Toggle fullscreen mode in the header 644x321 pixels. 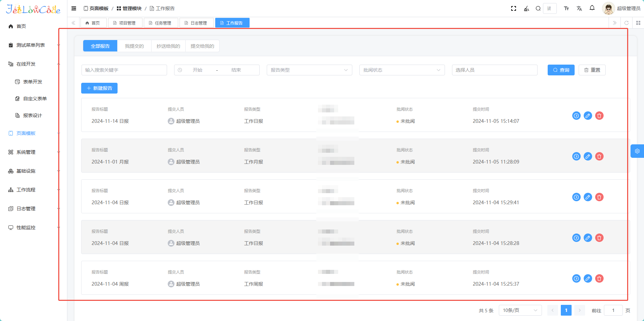point(513,8)
